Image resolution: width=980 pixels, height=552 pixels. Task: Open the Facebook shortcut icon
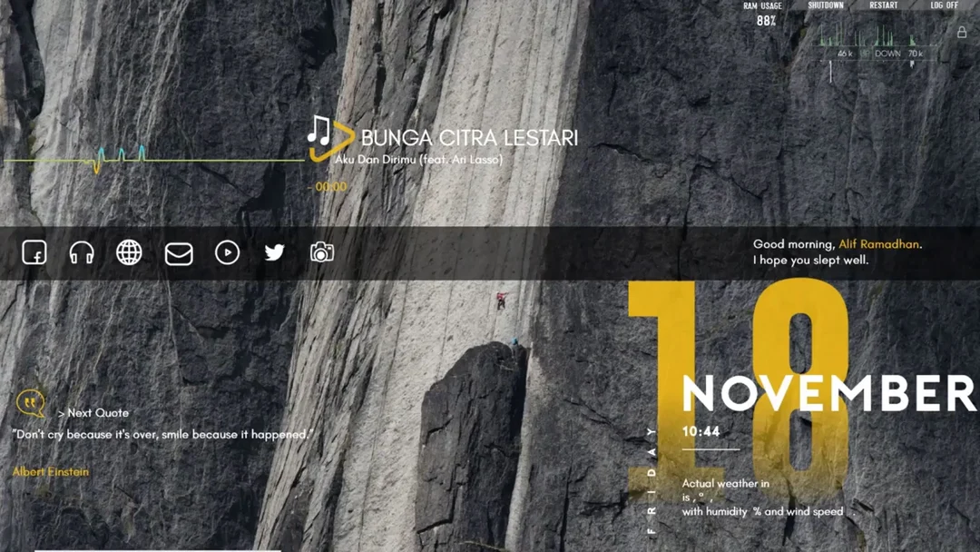coord(34,253)
